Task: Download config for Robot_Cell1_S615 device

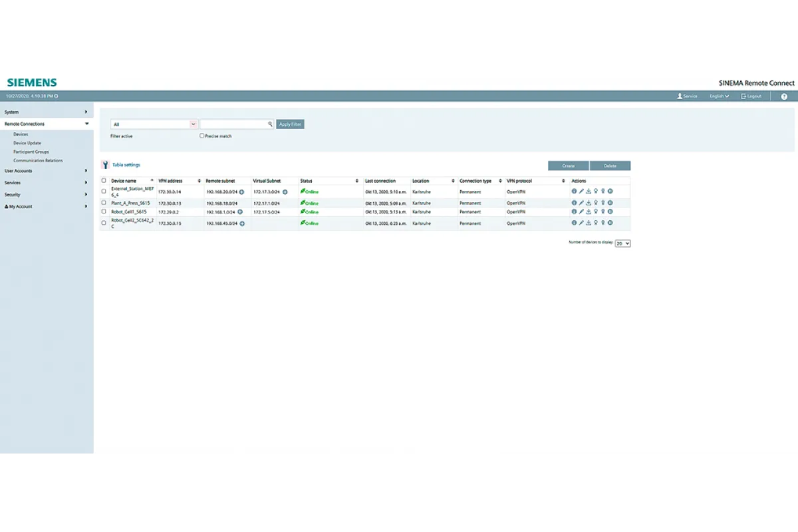Action: [589, 211]
